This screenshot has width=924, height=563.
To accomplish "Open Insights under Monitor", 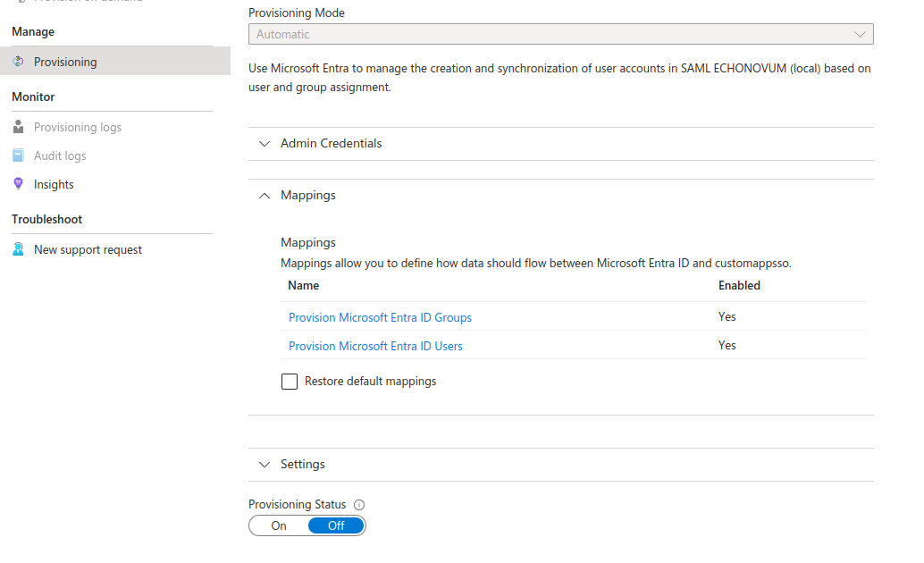I will 54,184.
